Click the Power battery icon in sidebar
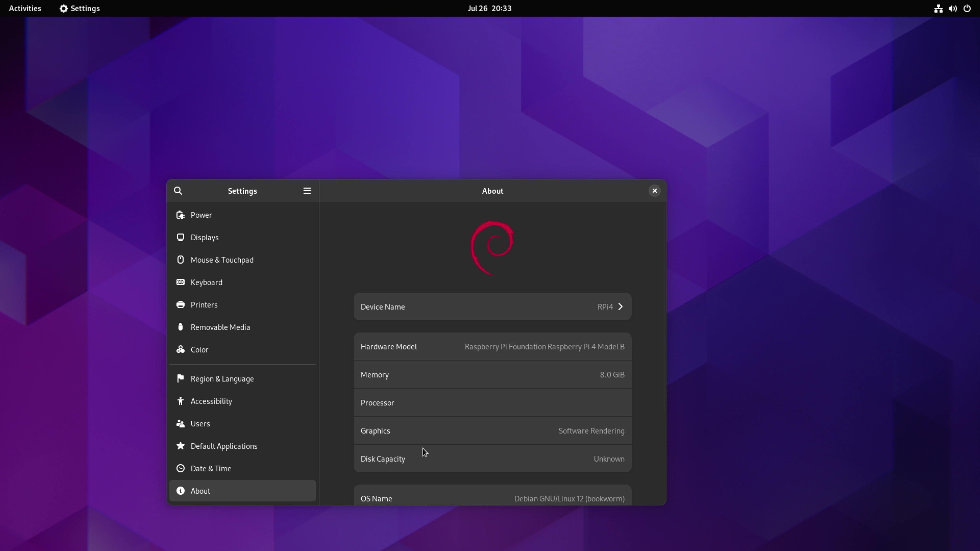980x551 pixels. (180, 215)
